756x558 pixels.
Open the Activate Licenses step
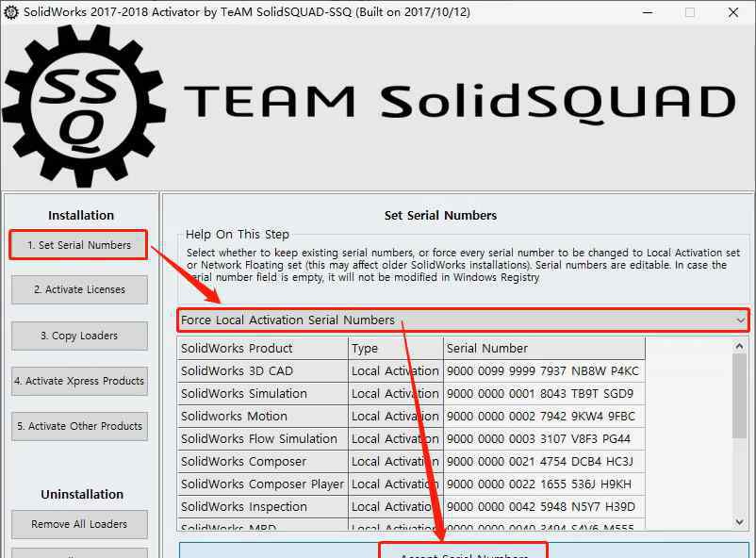tap(79, 289)
